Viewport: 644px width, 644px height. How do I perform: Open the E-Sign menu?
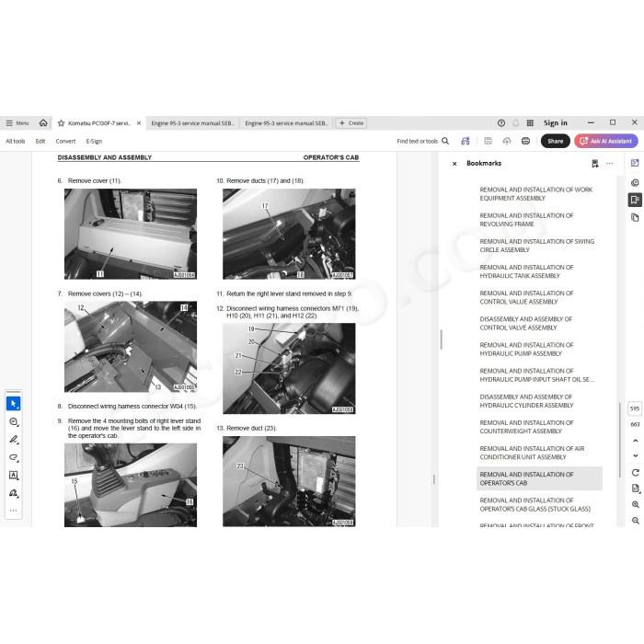point(94,141)
